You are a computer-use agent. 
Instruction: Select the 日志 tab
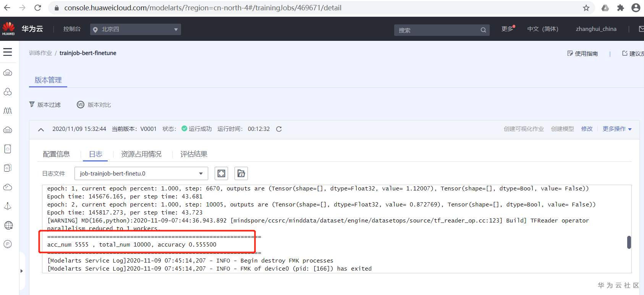pos(95,154)
